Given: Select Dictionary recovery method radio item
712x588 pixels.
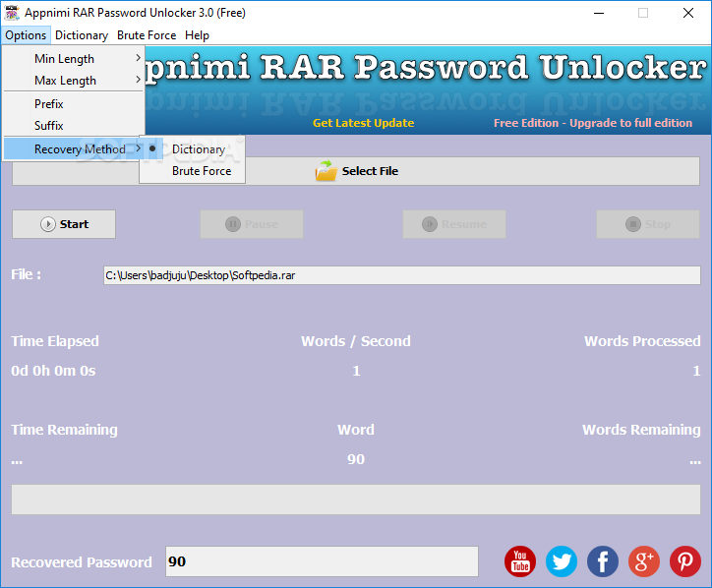Looking at the screenshot, I should point(192,148).
